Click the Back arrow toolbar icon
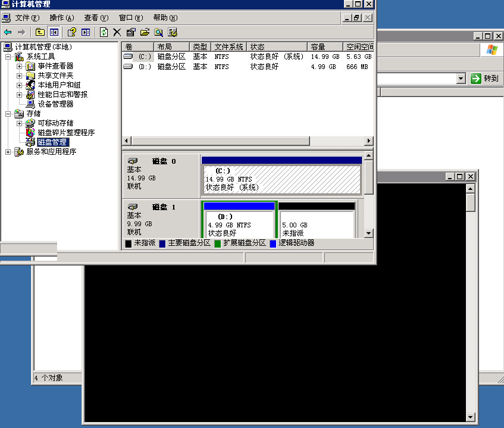The width and height of the screenshot is (504, 428). click(8, 32)
